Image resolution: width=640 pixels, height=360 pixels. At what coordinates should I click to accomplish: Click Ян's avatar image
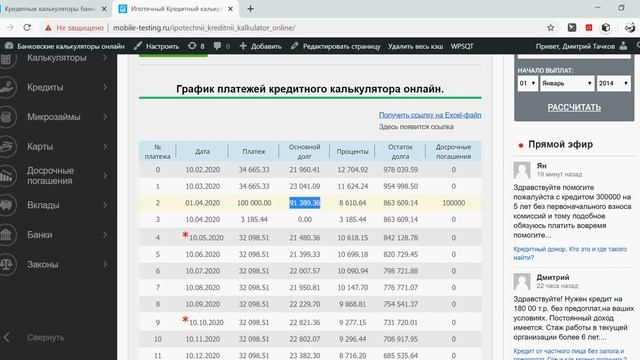(522, 170)
